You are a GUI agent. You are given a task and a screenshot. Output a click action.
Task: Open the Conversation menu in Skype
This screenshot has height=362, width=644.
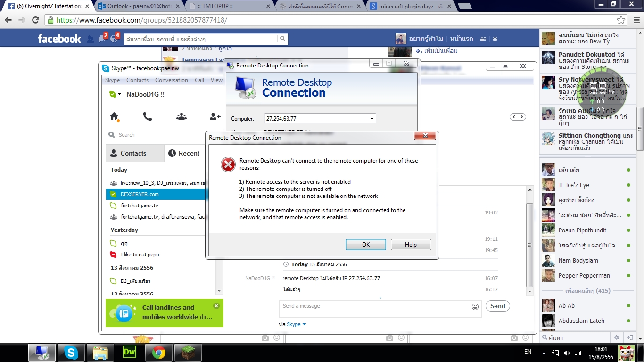(172, 80)
